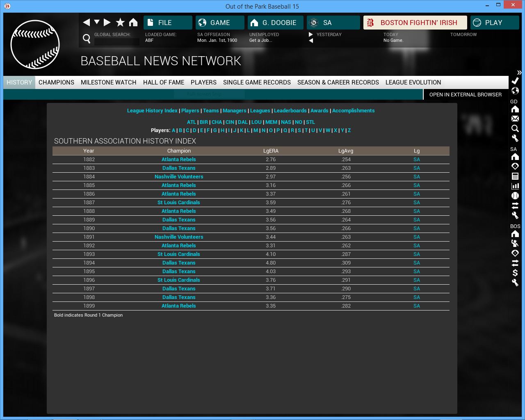Open navigation history dropdown triangle

(x=97, y=22)
